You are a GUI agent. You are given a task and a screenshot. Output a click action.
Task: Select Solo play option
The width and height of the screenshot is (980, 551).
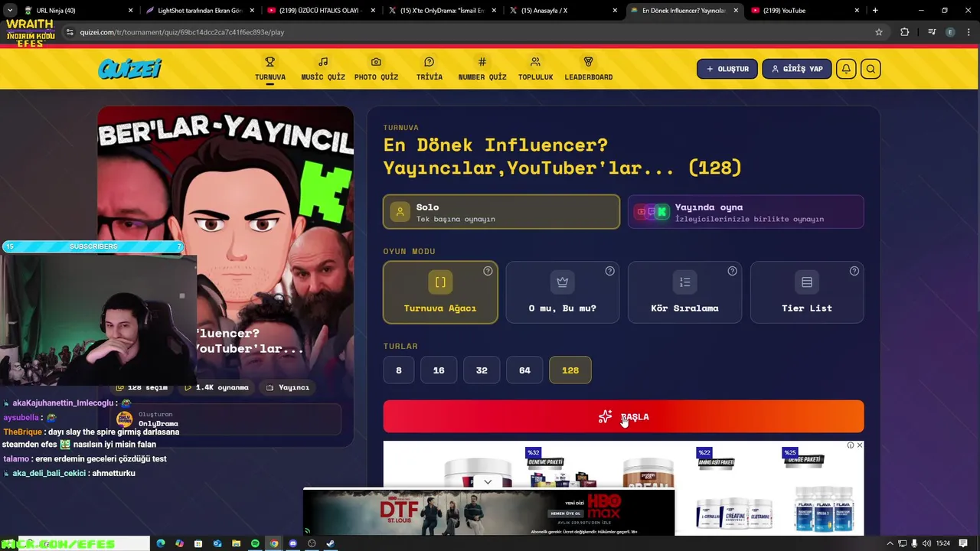[x=501, y=212]
